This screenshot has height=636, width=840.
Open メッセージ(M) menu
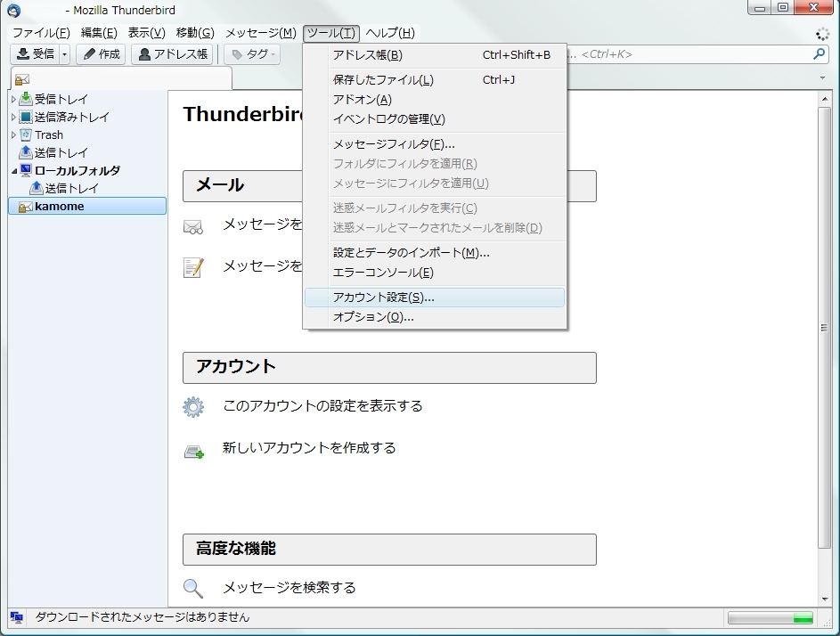(x=260, y=33)
